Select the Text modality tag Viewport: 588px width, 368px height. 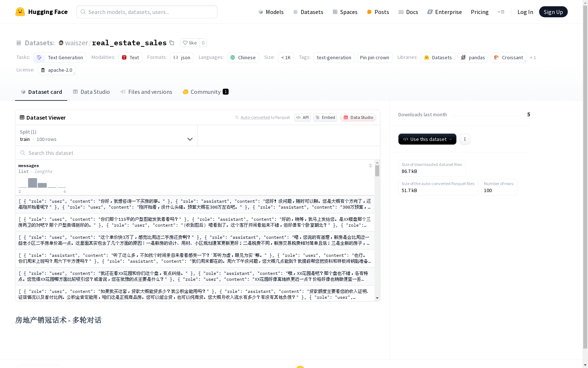(x=130, y=57)
